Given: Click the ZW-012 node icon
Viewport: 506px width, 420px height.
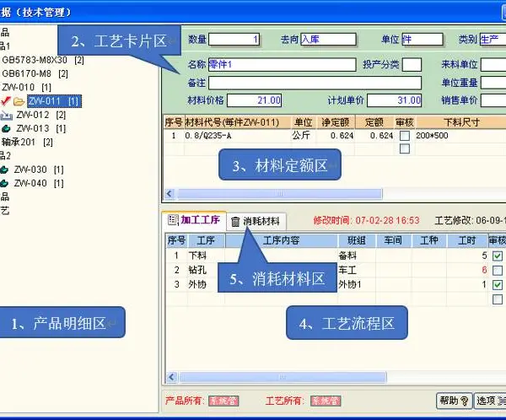Looking at the screenshot, I should click(x=7, y=116).
